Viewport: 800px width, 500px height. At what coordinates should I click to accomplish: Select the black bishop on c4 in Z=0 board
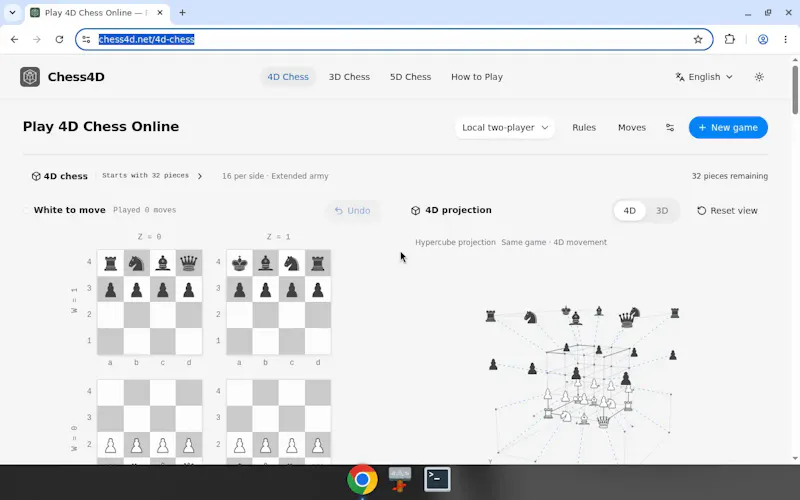(163, 263)
